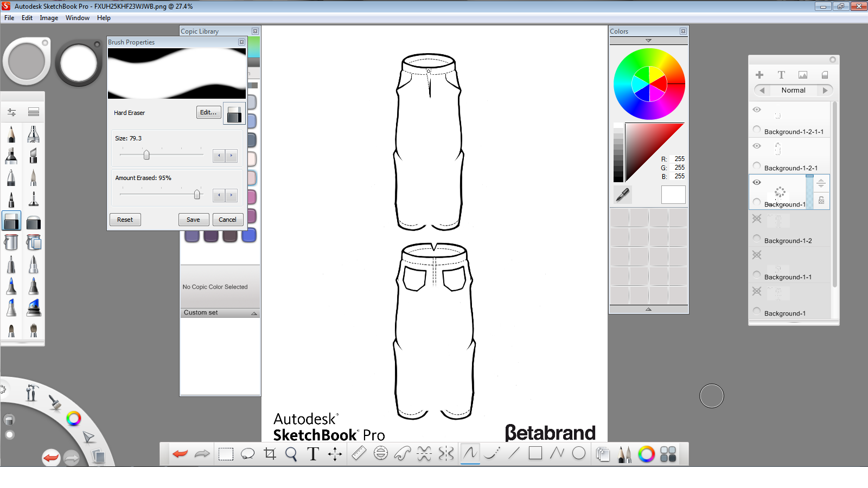Choose the oval shape tool
This screenshot has width=868, height=488.
point(579,453)
